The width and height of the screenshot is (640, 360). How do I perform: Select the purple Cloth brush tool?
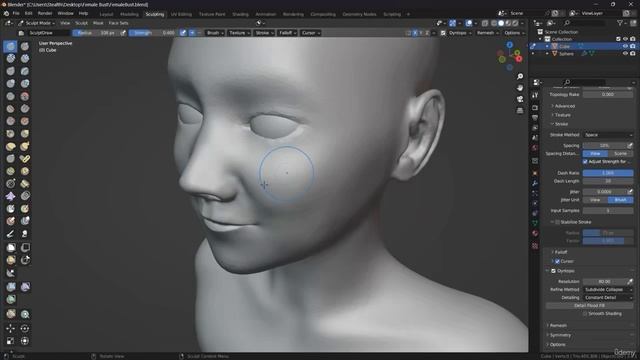click(x=11, y=197)
